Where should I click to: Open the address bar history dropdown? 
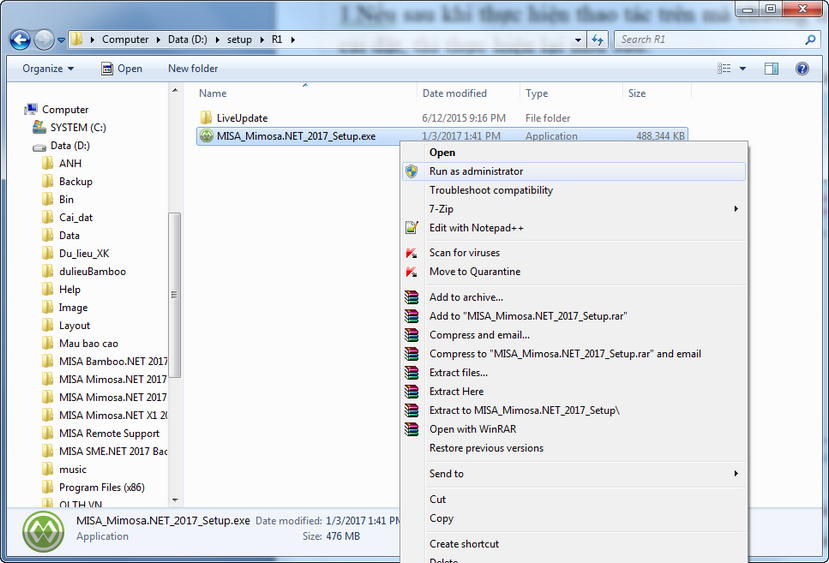pyautogui.click(x=578, y=40)
